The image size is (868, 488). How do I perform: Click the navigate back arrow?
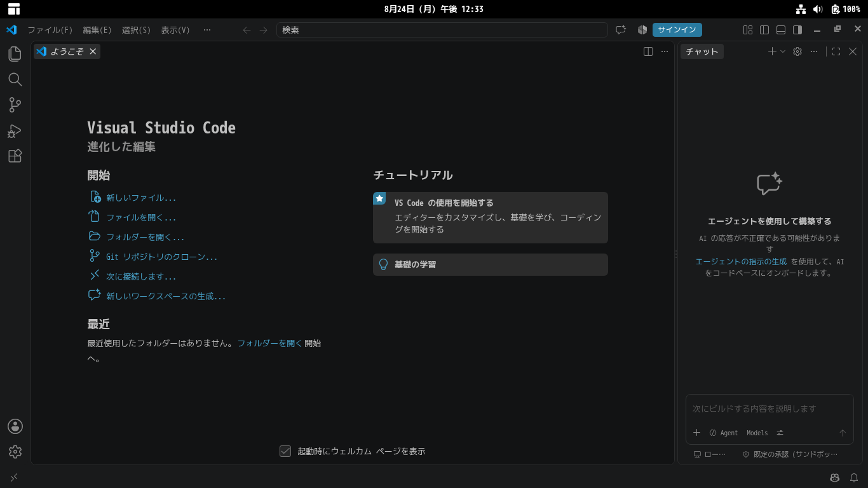click(247, 30)
